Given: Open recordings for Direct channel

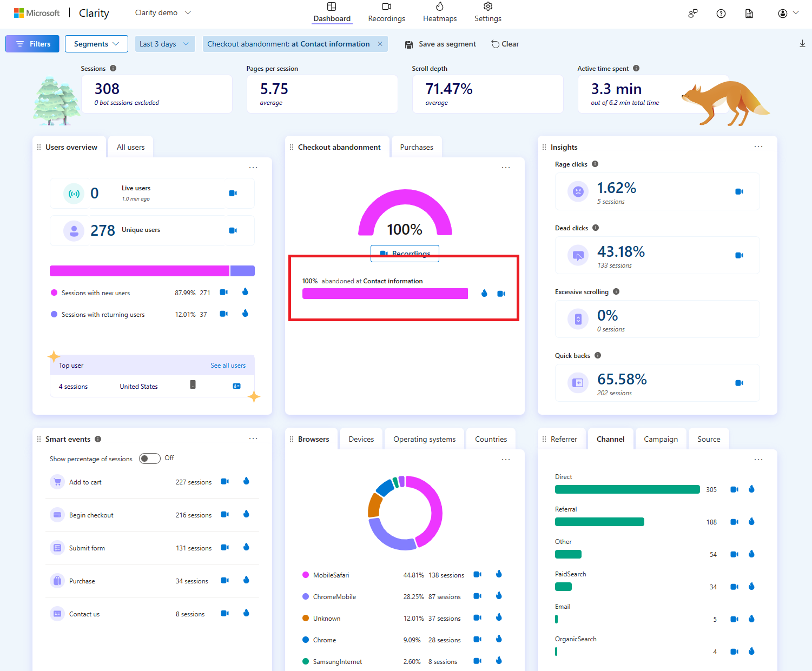Looking at the screenshot, I should click(x=734, y=489).
